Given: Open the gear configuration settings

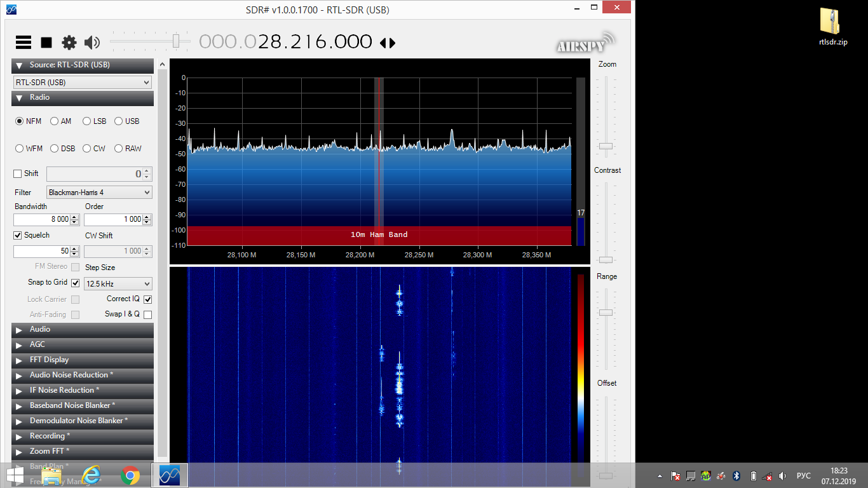Looking at the screenshot, I should point(69,43).
